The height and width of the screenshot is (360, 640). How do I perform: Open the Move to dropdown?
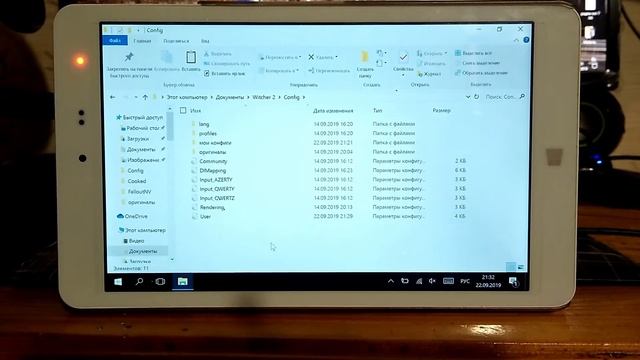[280, 58]
